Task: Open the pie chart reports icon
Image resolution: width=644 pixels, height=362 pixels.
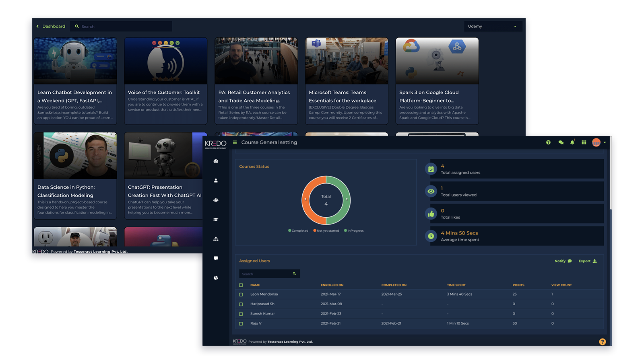Action: [x=216, y=278]
